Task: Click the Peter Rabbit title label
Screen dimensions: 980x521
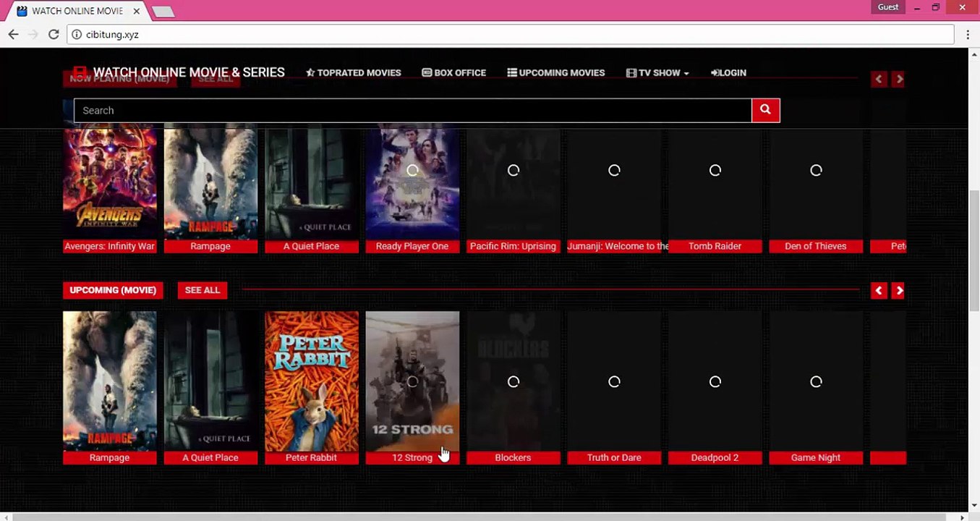Action: pyautogui.click(x=311, y=457)
